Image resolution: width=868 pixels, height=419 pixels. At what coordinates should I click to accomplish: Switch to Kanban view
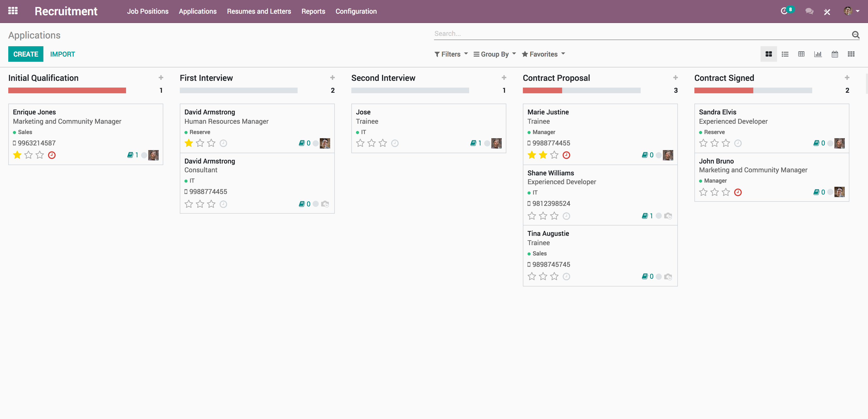[769, 54]
